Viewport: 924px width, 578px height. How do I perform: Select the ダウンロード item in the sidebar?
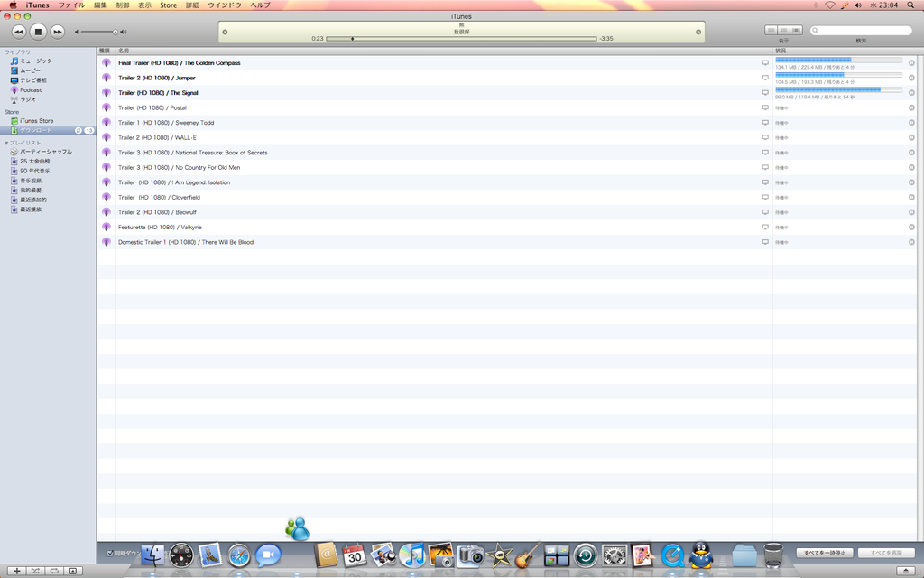[48, 130]
